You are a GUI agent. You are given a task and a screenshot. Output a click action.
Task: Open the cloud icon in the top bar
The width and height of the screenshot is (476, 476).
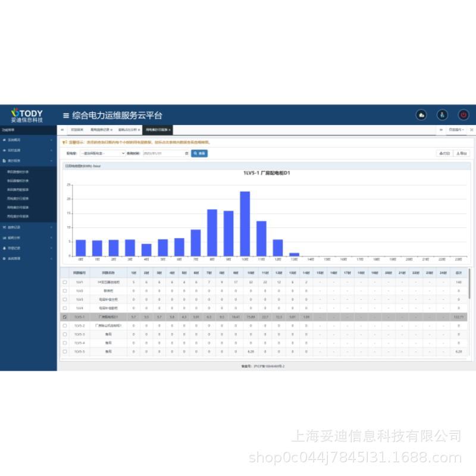[x=421, y=115]
